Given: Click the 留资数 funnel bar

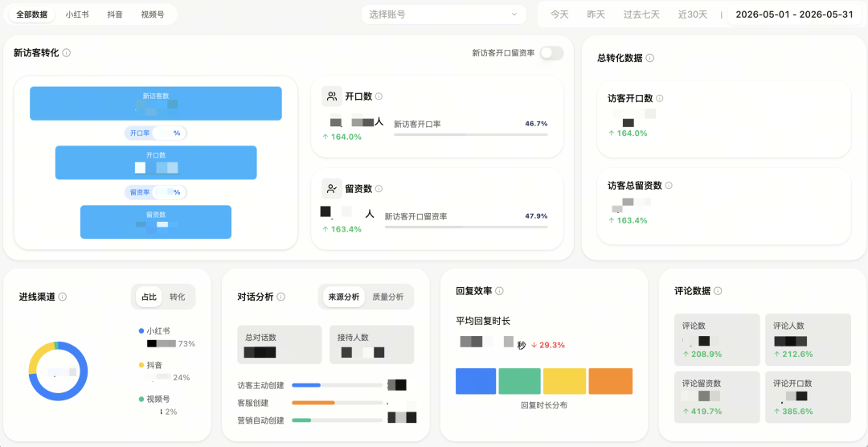Looking at the screenshot, I should click(x=156, y=222).
